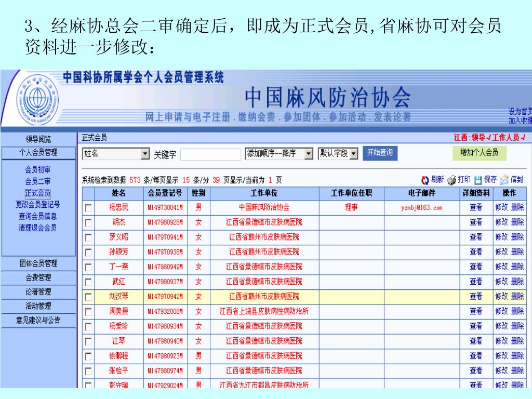Click email yzmbj@163.com
The image size is (532, 399).
click(x=422, y=208)
